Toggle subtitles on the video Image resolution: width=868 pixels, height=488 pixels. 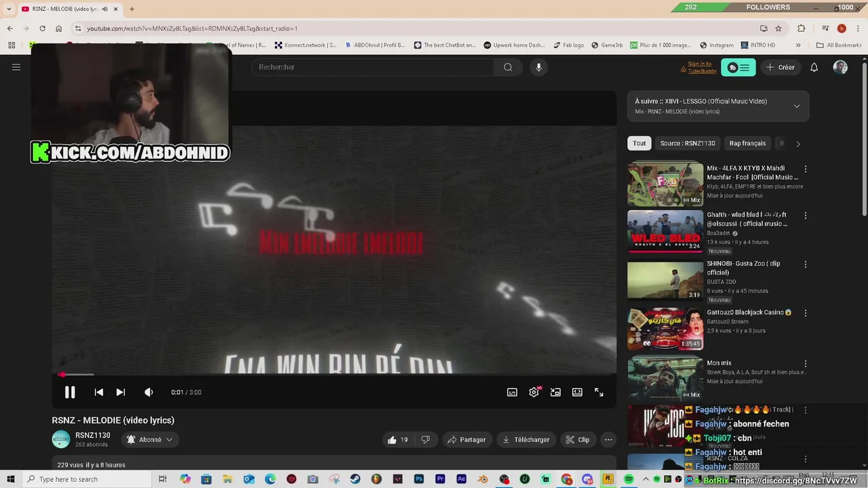[512, 392]
